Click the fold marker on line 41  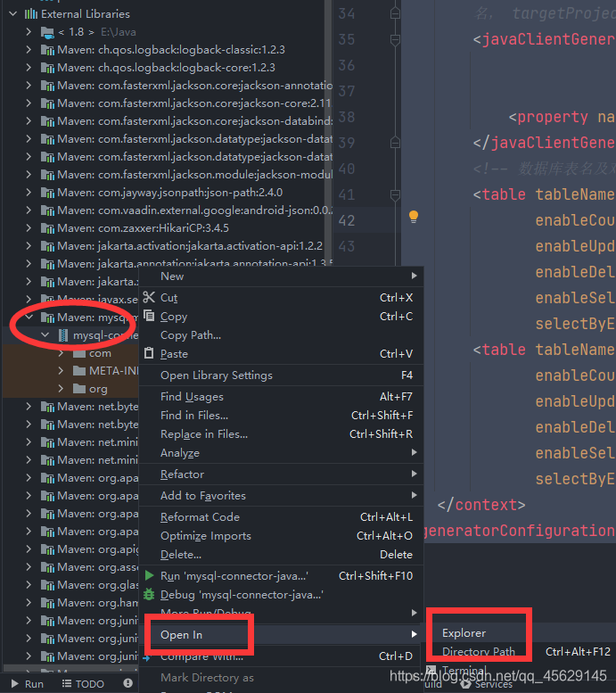click(396, 195)
